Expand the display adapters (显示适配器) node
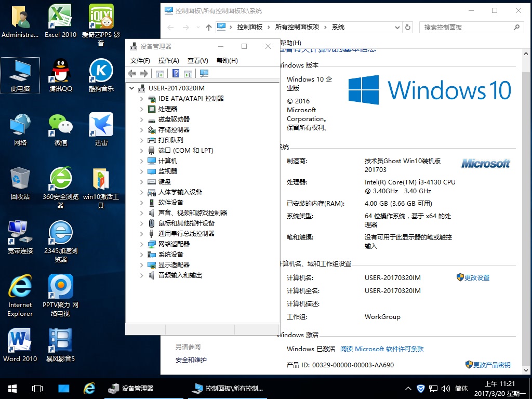 141,264
